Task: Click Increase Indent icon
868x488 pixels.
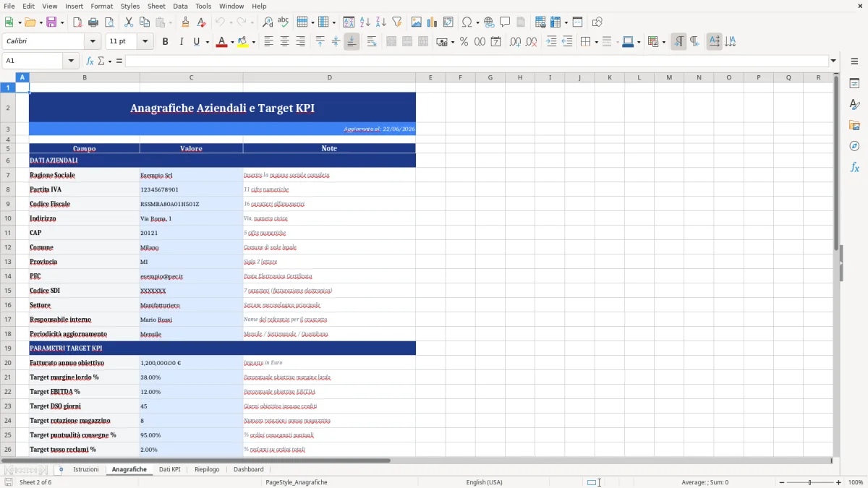Action: pyautogui.click(x=551, y=42)
